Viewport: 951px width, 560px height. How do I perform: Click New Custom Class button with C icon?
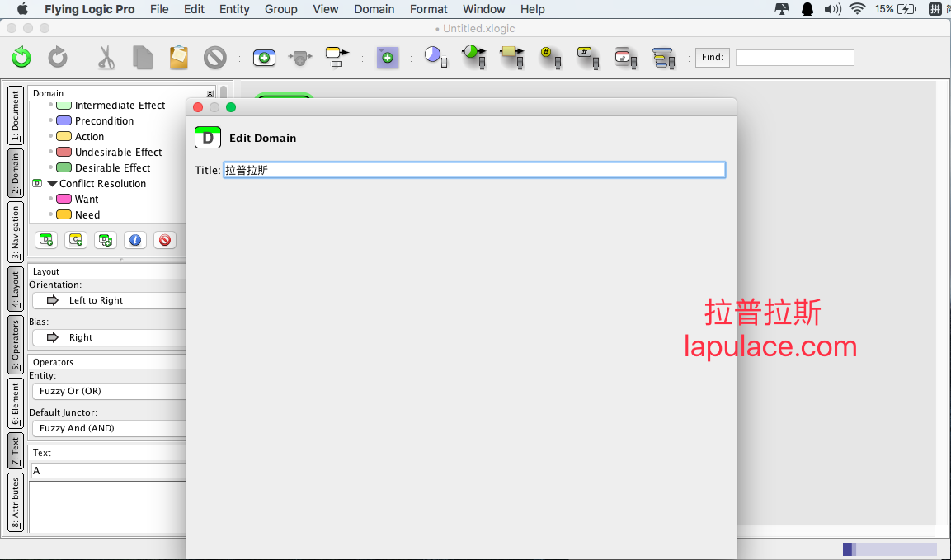pos(76,240)
